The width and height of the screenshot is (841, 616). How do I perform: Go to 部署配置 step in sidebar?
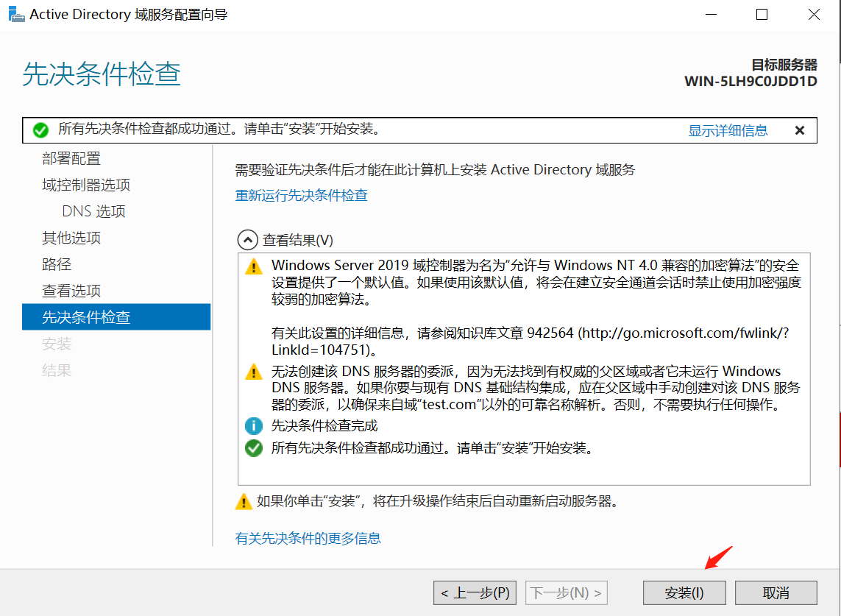pyautogui.click(x=71, y=158)
